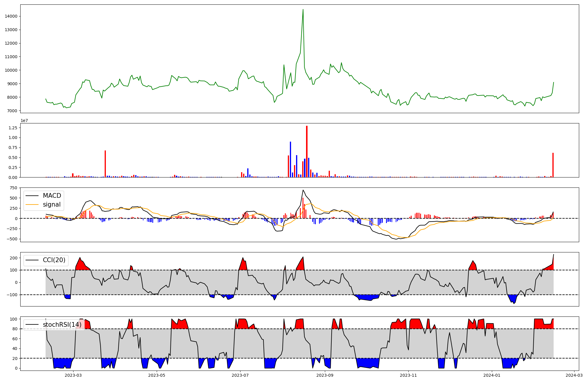The image size is (588, 382).
Task: Click the −500 MACD axis label
Action: pos(11,239)
